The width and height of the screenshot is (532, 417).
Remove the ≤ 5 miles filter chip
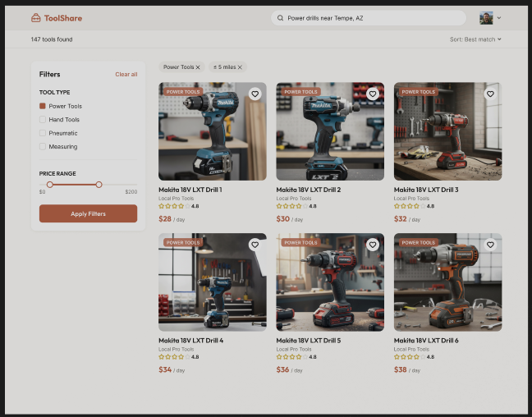tap(240, 67)
